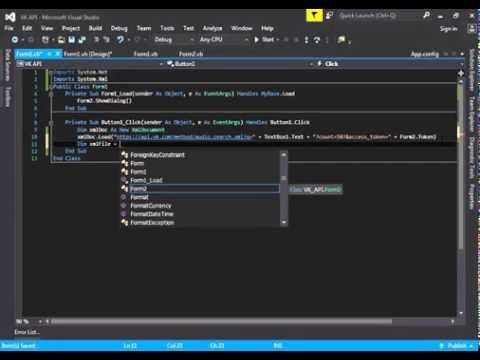This screenshot has width=480, height=360.
Task: Click the Visual Studio logo icon
Action: (x=10, y=17)
